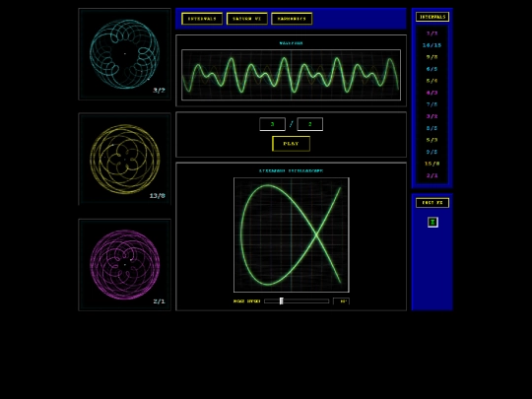This screenshot has height=399, width=532.
Task: Select the 16/15 interval
Action: (432, 45)
